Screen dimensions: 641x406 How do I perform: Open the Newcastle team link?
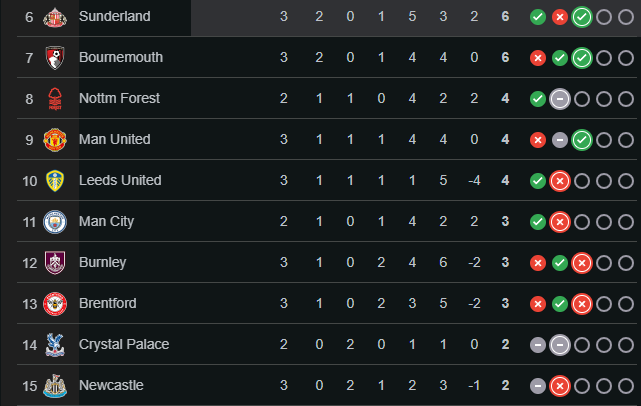pos(111,385)
